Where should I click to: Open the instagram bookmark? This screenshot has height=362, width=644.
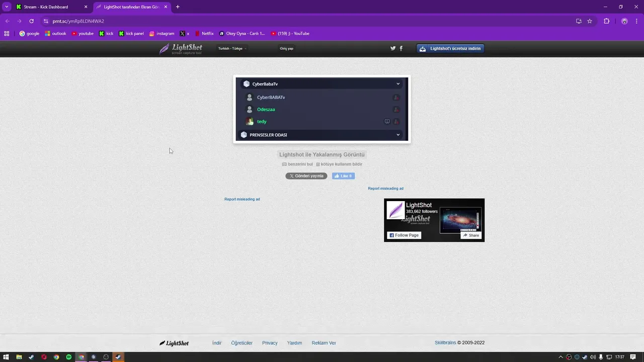[x=162, y=34]
